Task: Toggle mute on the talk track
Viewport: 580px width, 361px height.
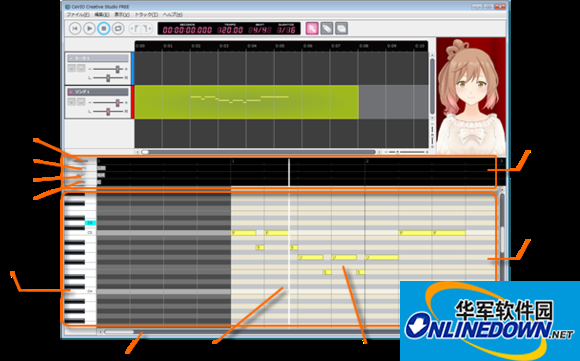Action: [72, 68]
